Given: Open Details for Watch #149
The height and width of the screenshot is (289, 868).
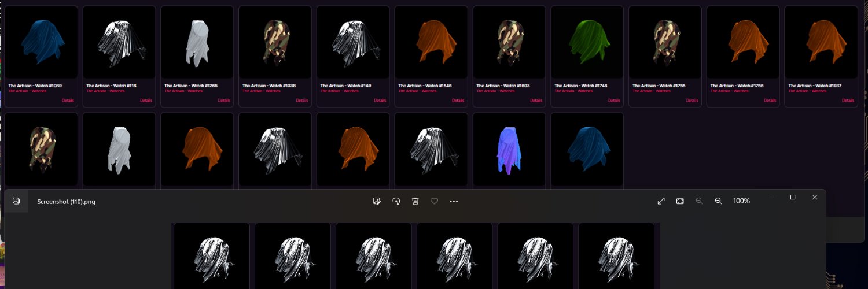Looking at the screenshot, I should pyautogui.click(x=380, y=101).
